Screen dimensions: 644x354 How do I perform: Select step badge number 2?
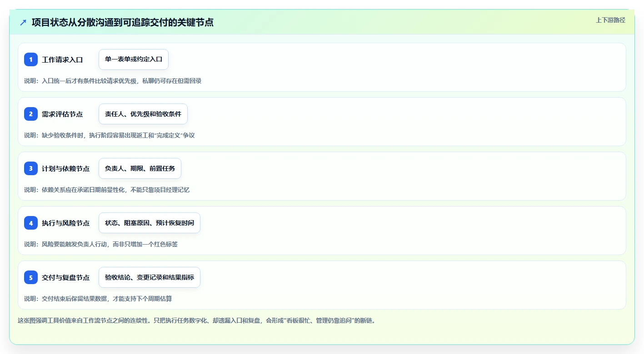coord(31,114)
